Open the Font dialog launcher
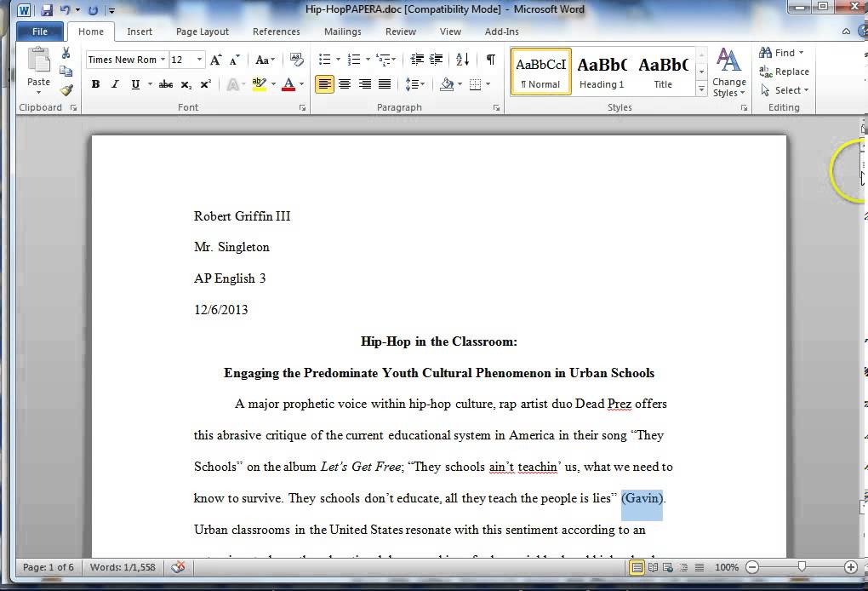Viewport: 868px width, 591px height. coord(302,107)
